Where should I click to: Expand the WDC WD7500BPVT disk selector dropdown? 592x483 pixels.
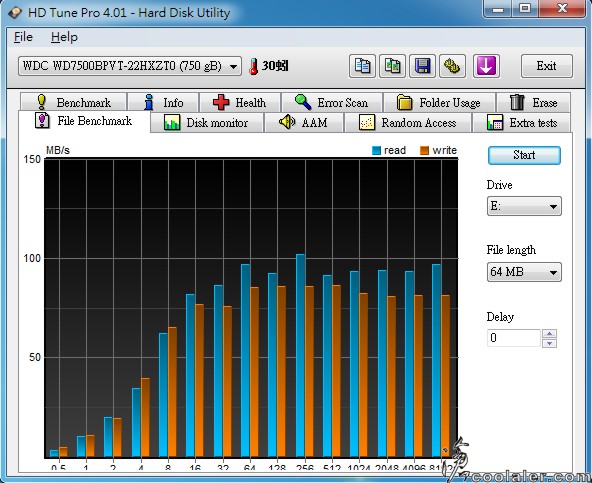click(130, 66)
